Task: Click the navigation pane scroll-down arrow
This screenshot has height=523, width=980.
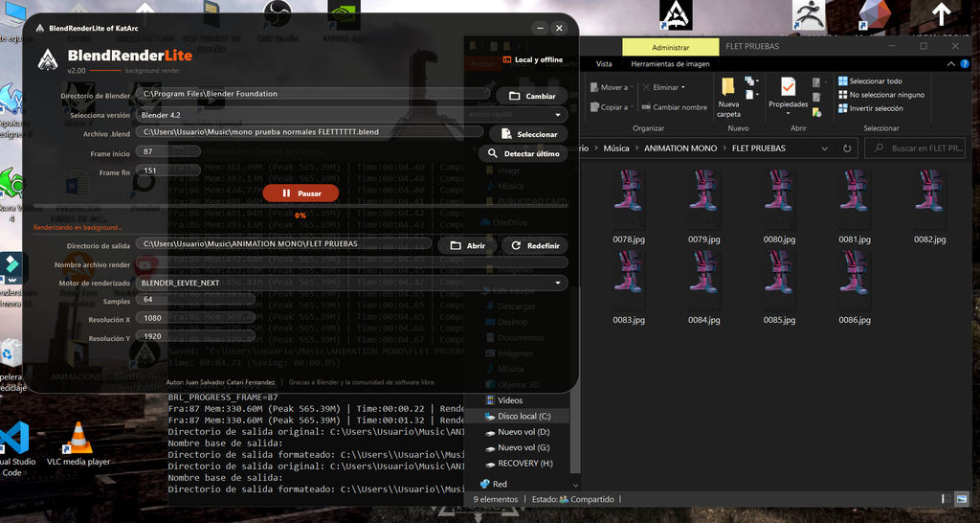Action: pos(575,485)
